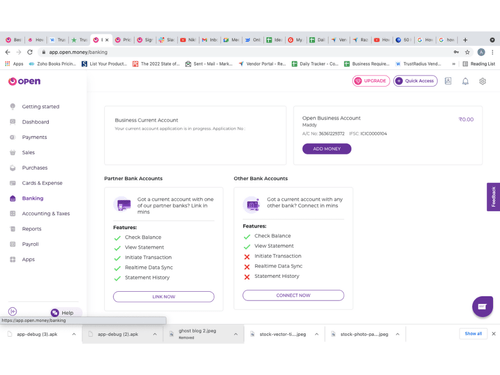Open the contacts profile icon in header

click(x=448, y=81)
